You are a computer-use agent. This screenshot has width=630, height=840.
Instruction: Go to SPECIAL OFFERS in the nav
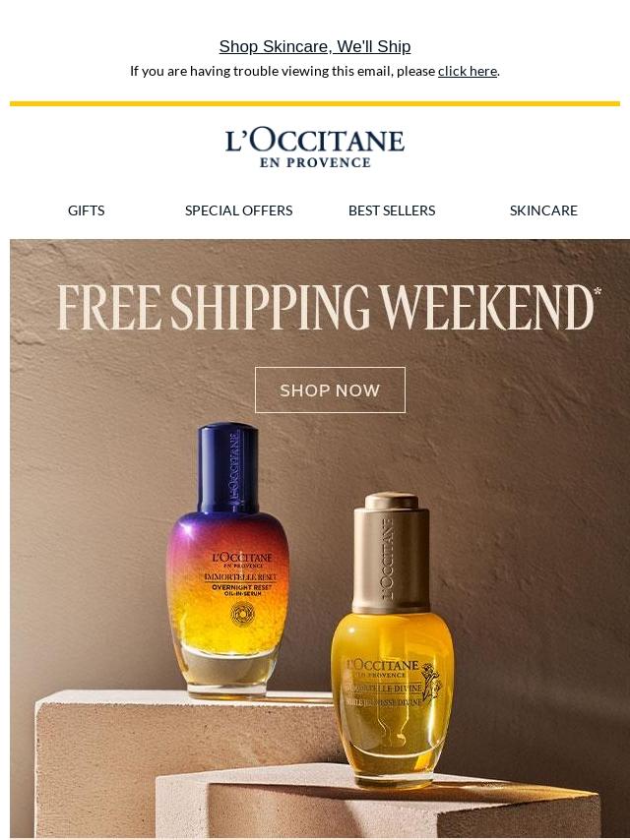[238, 210]
